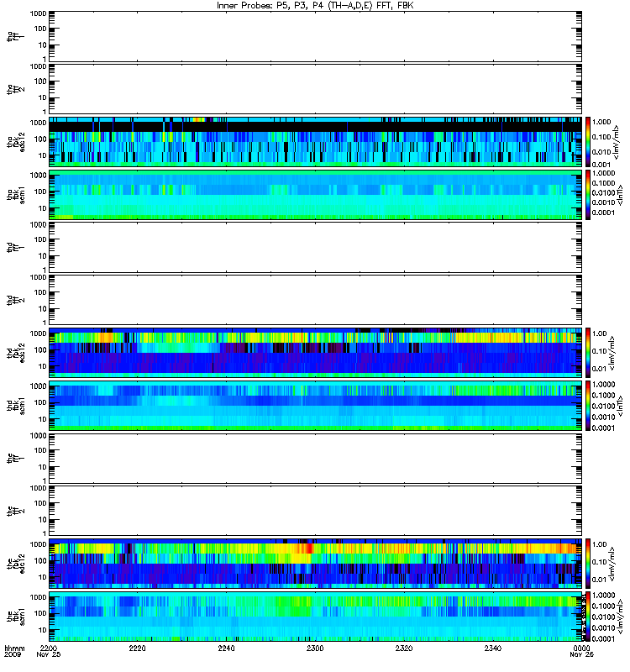Screen dimensions: 630x672
Task: Select the "thd fbk edc12" y-axis label
Action: (x=16, y=353)
